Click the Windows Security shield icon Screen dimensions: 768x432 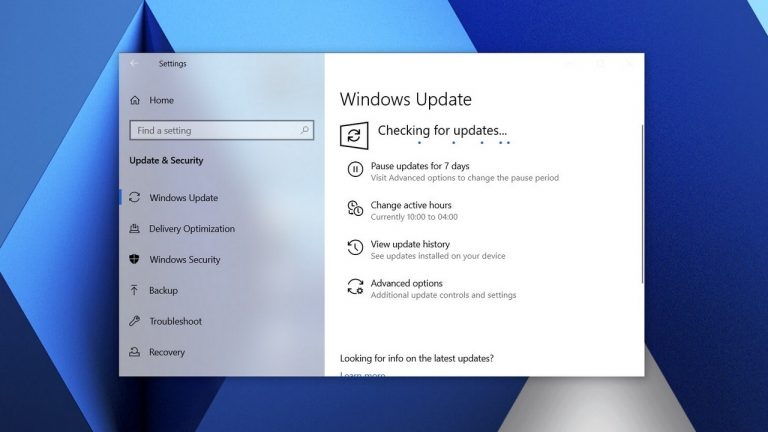[135, 259]
